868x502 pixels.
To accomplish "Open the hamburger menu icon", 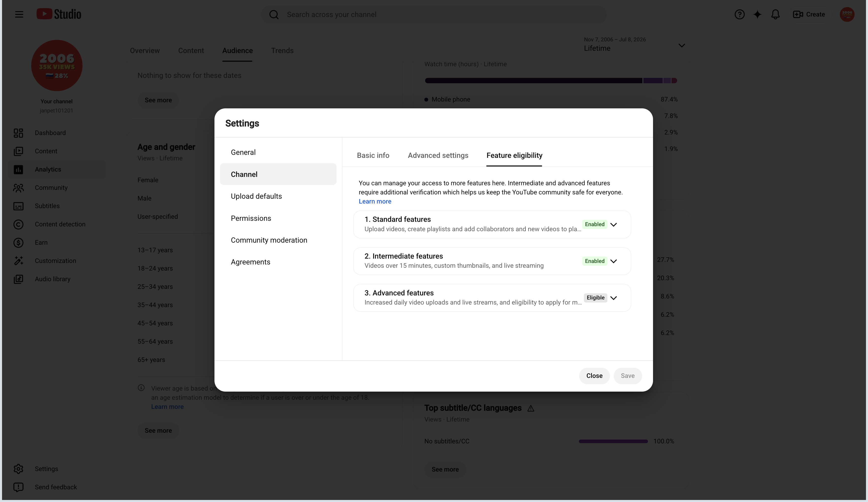I will (x=19, y=14).
